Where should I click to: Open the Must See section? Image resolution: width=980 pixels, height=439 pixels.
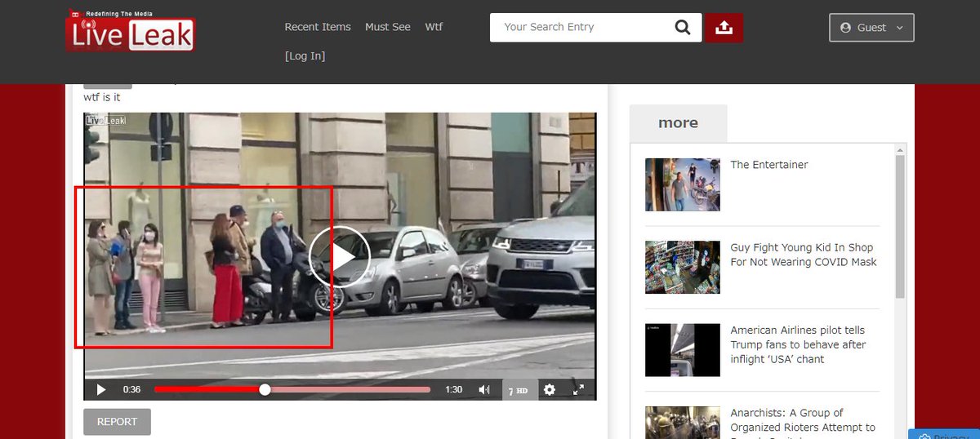click(388, 27)
